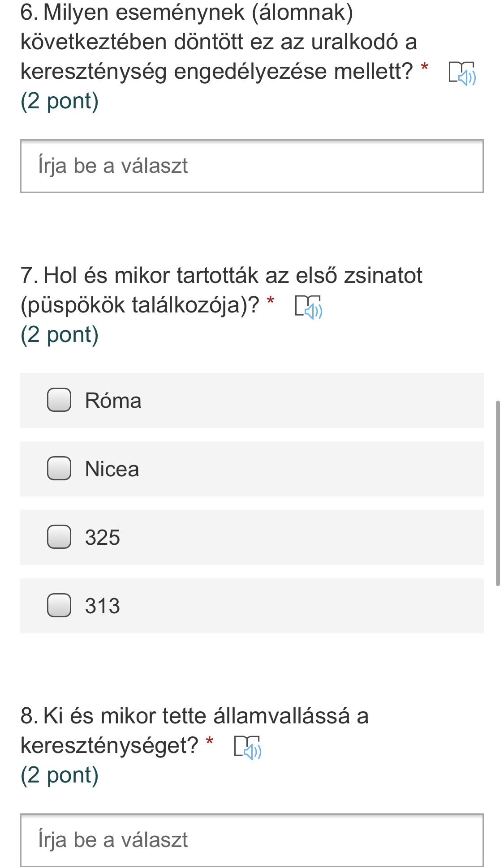Open Immersive Reader icon for question 6
Screen dimensions: 504x868
click(x=462, y=73)
